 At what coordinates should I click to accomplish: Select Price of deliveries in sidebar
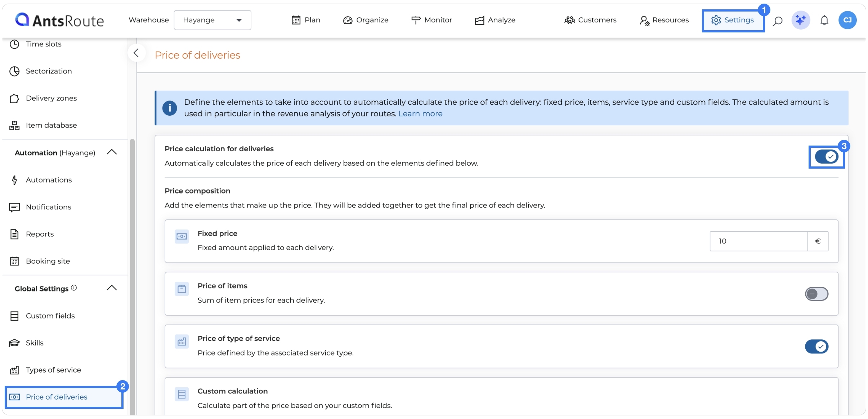64,397
